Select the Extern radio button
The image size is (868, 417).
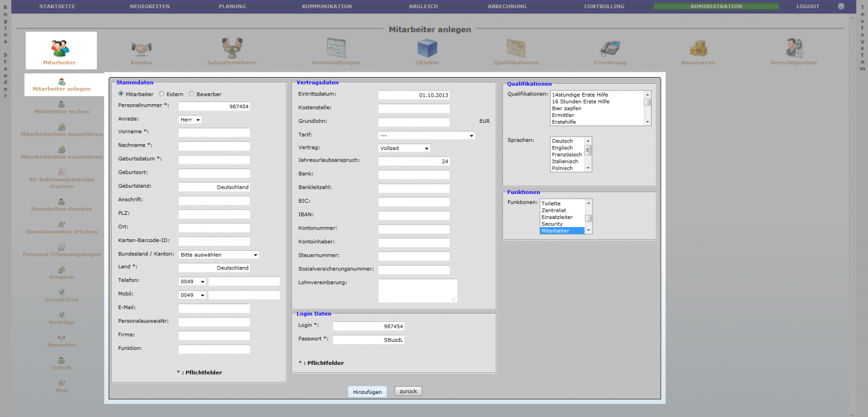pos(162,94)
